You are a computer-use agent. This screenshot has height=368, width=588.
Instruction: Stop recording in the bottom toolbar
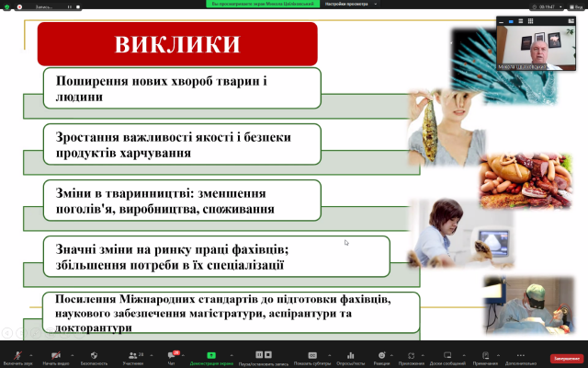pyautogui.click(x=267, y=355)
